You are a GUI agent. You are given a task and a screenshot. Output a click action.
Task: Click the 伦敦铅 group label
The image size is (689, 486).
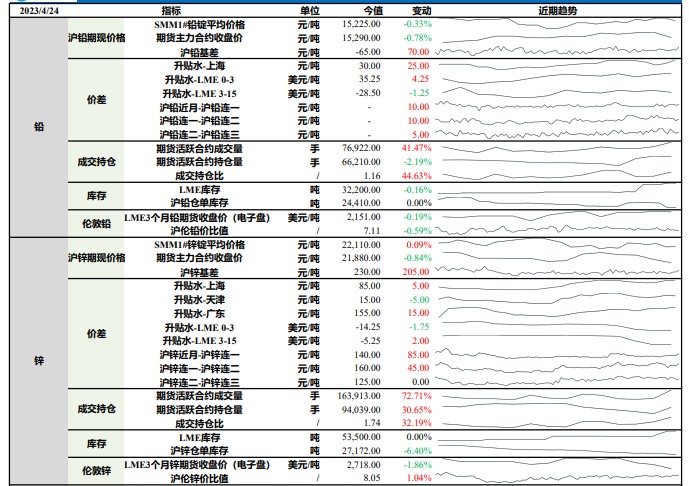[x=97, y=224]
